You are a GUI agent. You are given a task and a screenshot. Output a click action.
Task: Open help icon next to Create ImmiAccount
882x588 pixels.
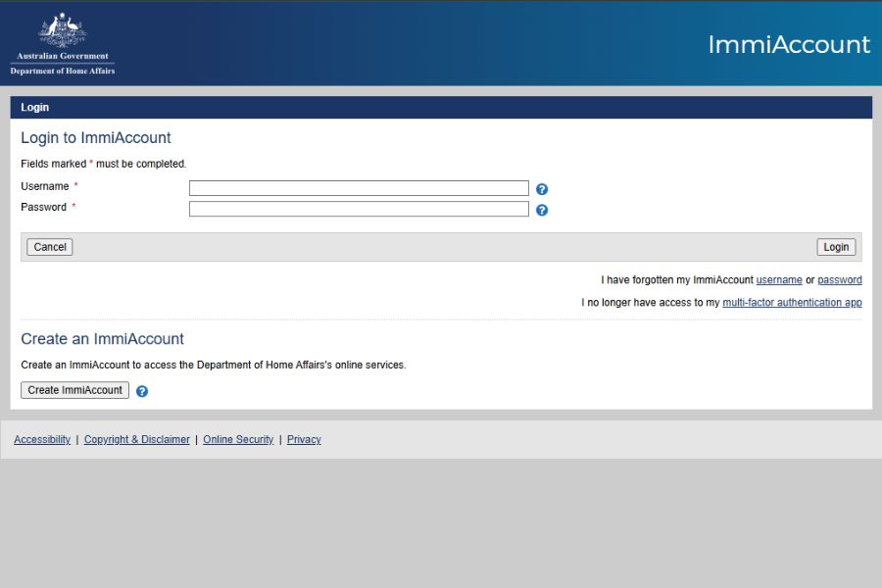[x=142, y=391]
